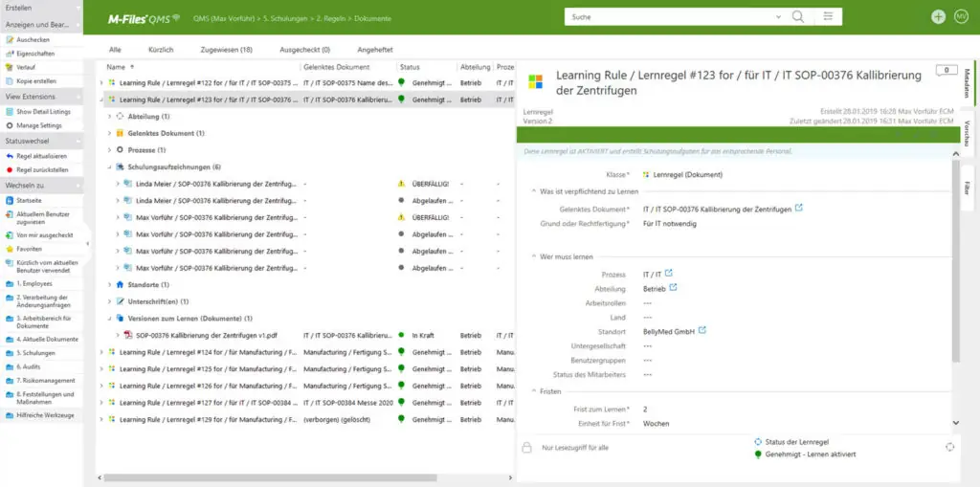The width and height of the screenshot is (980, 487).
Task: Click QMS (Max Vorführ) in breadcrumb
Action: coord(225,19)
